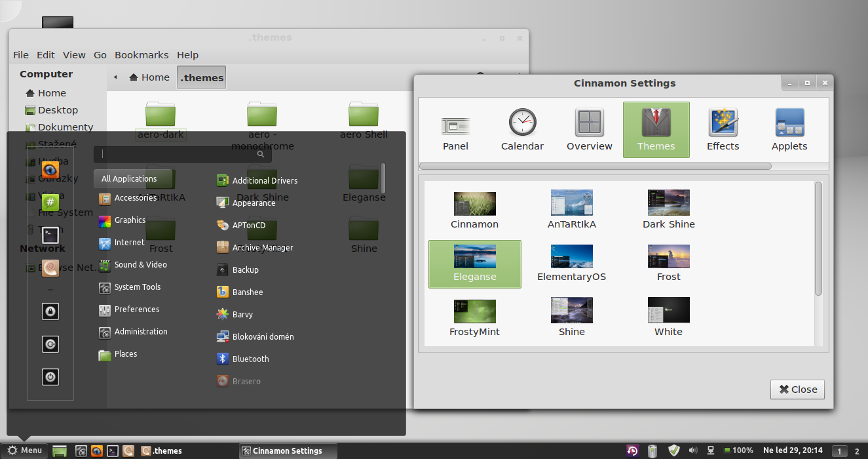Launch APTonCD from the menu
The image size is (868, 459).
[241, 226]
